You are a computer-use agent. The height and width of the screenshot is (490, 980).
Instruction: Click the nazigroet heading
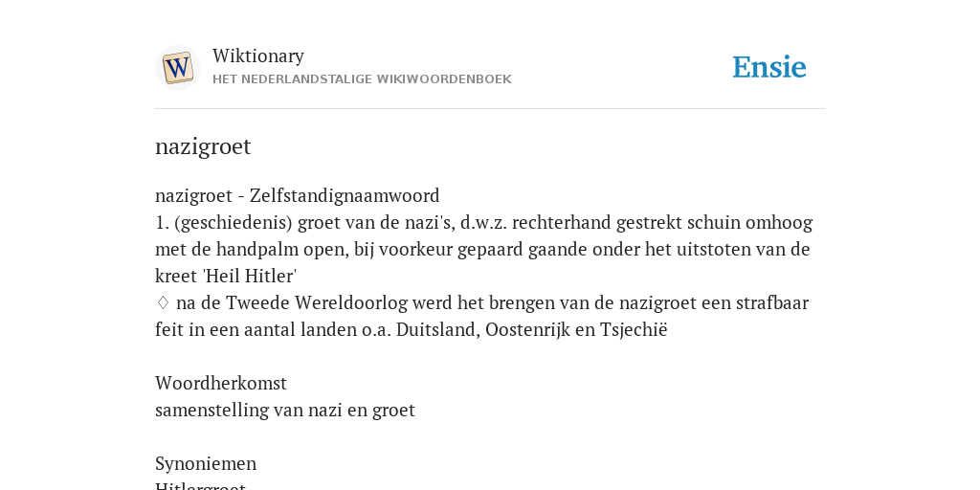coord(203,146)
